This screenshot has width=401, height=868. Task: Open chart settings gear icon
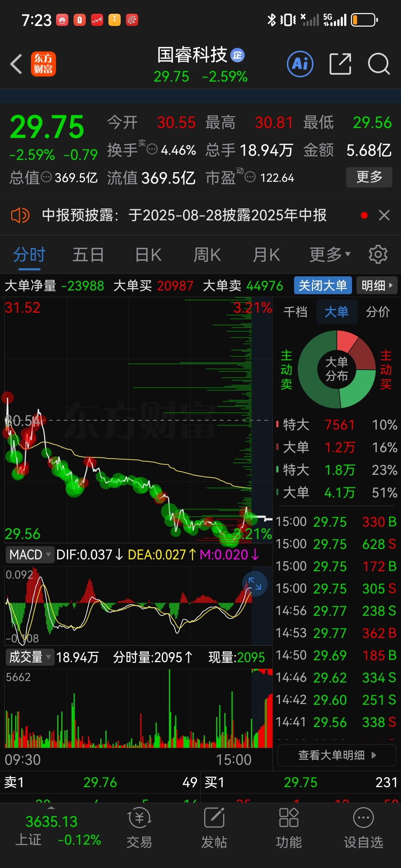378,254
